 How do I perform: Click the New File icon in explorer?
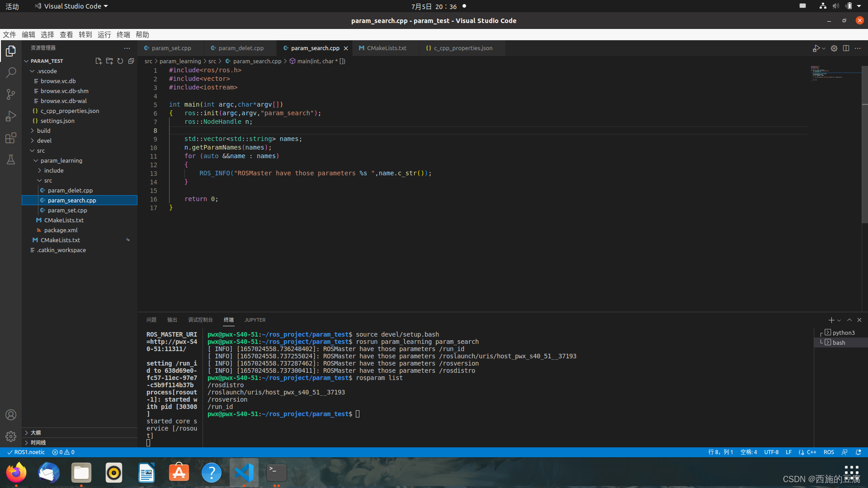click(98, 61)
